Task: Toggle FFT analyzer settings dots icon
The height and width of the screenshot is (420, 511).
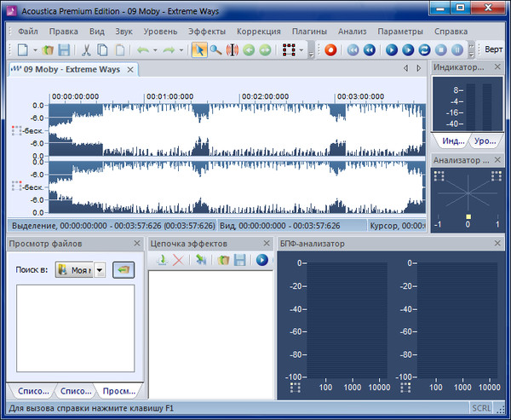Action: [296, 388]
